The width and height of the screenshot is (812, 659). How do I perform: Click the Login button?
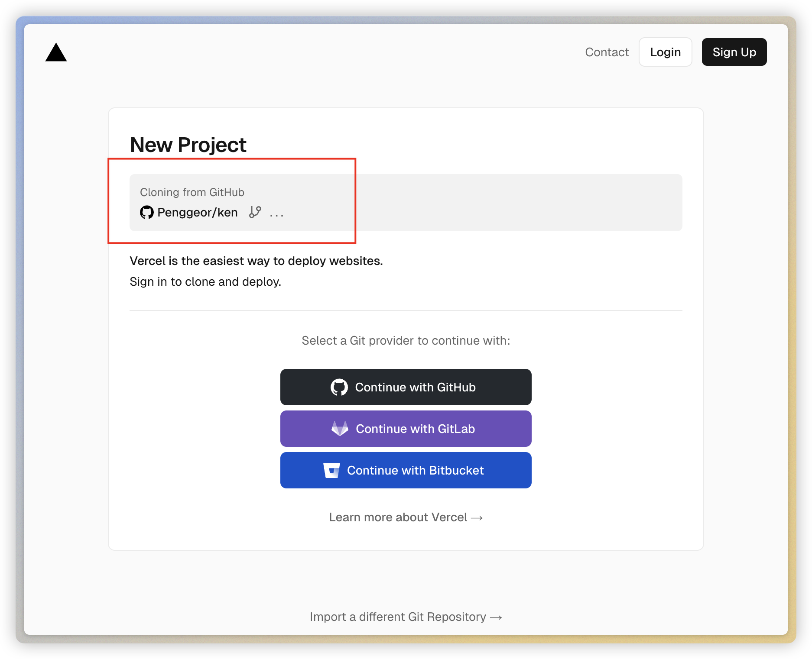(665, 52)
